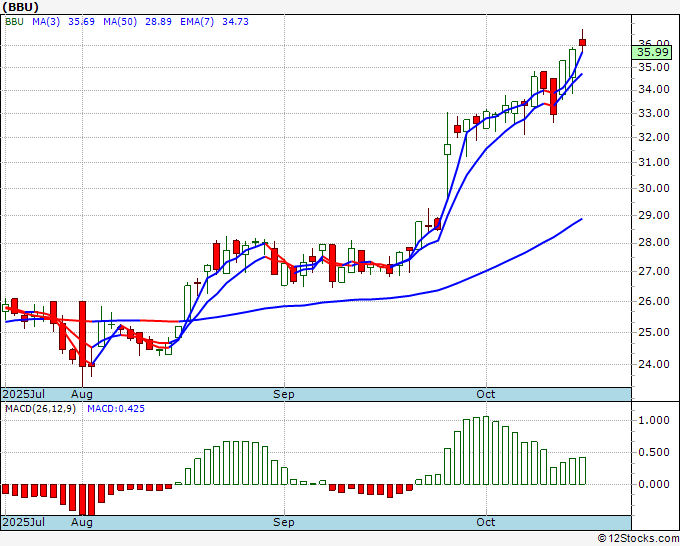Click the 35.00 price axis label
The image size is (680, 546).
pos(654,67)
